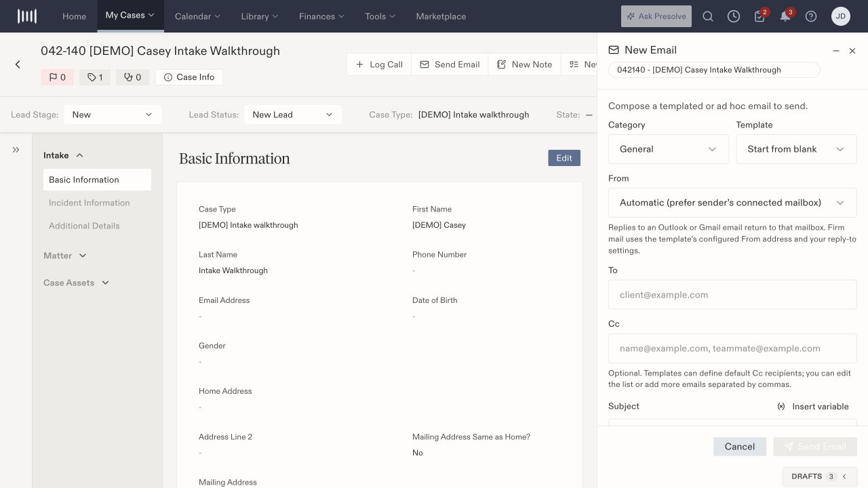Screen dimensions: 868x488
Task: Click the First Name value [DEMO] Casey
Action: 439,225
